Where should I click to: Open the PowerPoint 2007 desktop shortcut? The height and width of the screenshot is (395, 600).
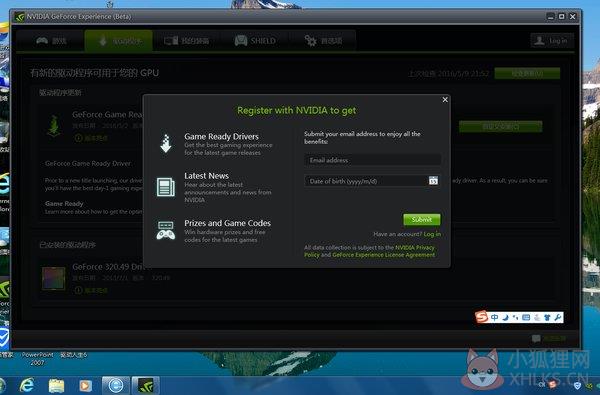pos(38,359)
